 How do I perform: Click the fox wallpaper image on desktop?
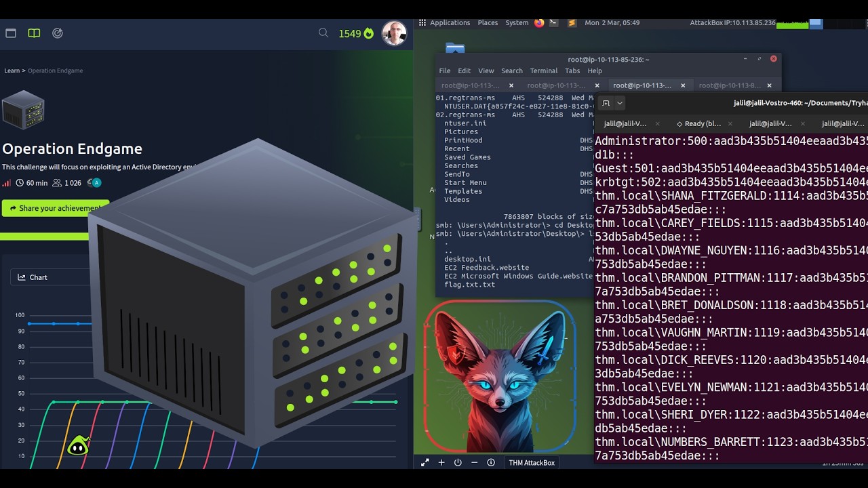pos(500,376)
